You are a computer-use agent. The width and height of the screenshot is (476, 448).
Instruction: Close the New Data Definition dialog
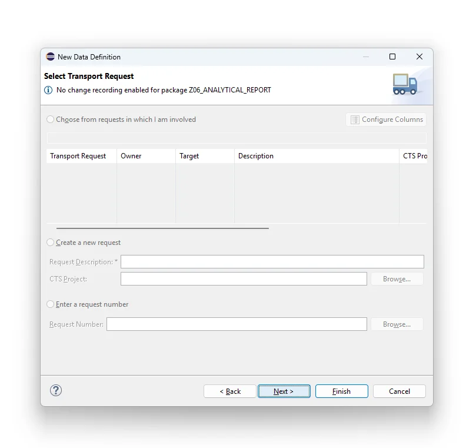coord(420,57)
